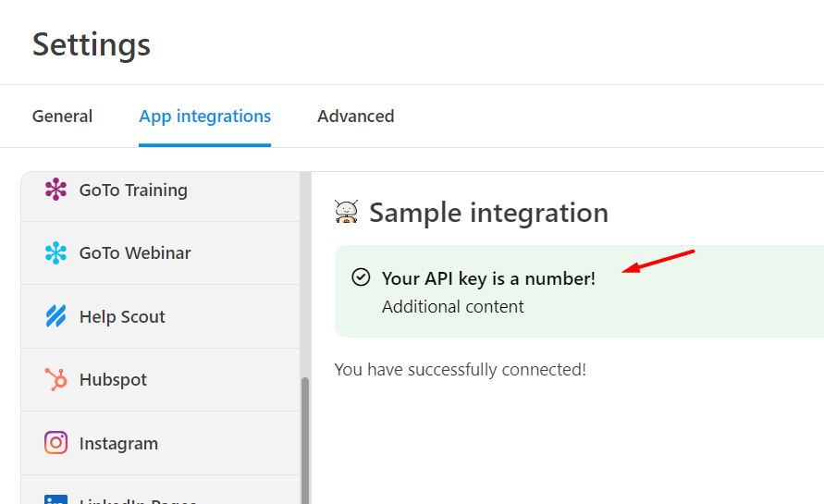Click the orange Hubspot logo icon

pyautogui.click(x=55, y=380)
